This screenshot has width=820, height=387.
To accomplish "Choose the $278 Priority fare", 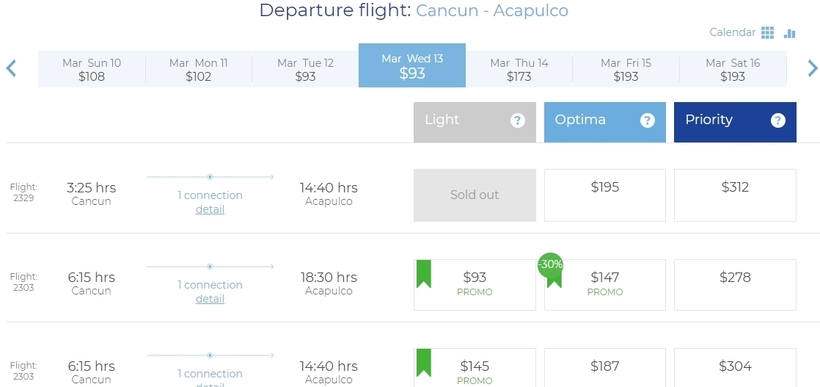I will [735, 284].
